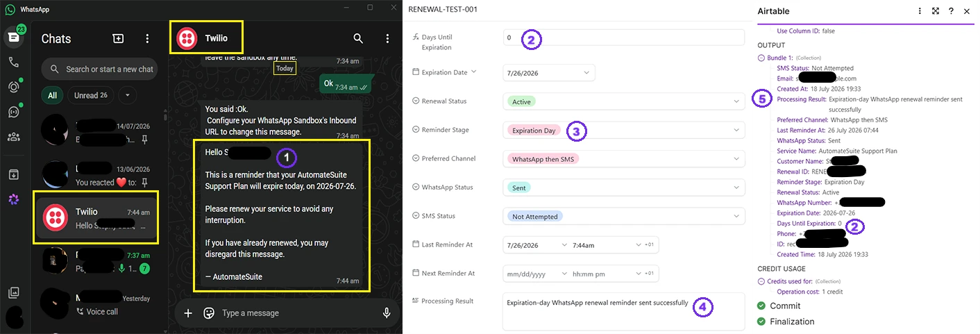Click the Active renewal status tag
Image resolution: width=980 pixels, height=334 pixels.
tap(521, 101)
